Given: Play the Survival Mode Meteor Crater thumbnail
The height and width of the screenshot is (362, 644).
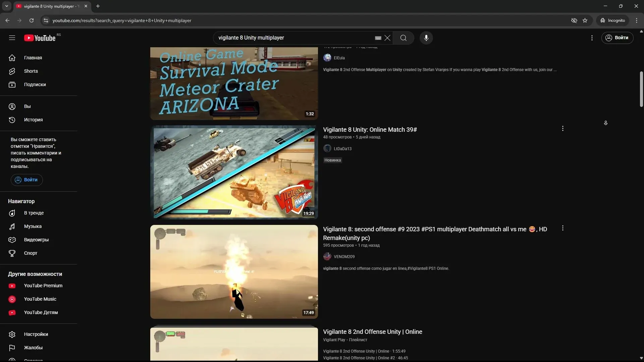Looking at the screenshot, I should coord(234,83).
